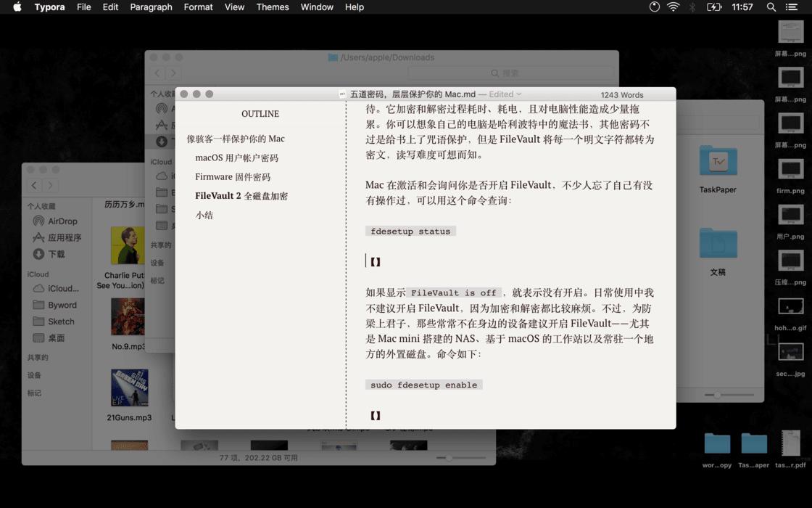Click the Wi-Fi status icon

click(674, 7)
